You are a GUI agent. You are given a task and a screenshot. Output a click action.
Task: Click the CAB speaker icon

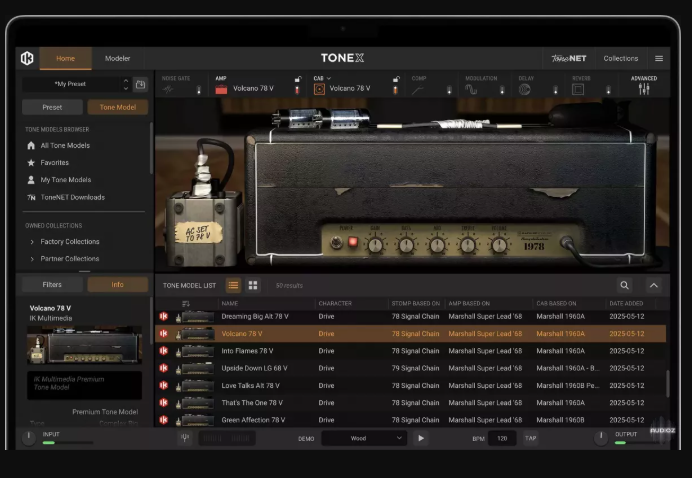coord(319,89)
